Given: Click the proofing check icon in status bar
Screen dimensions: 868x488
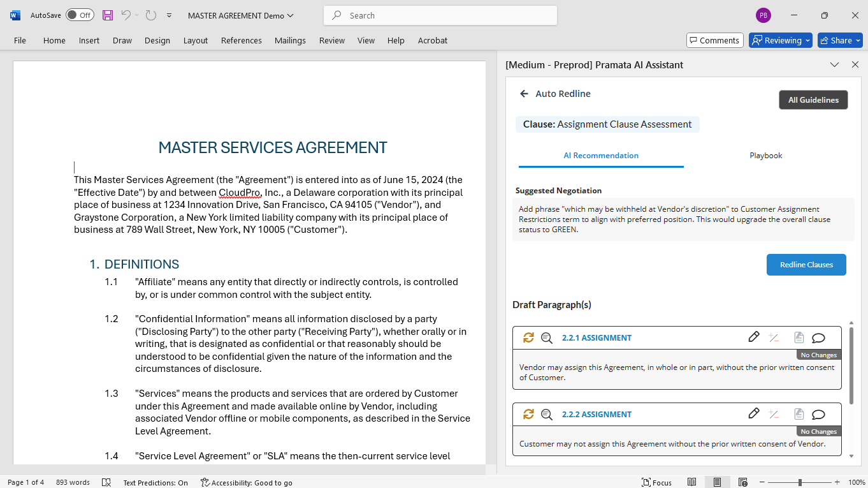Looking at the screenshot, I should click(x=106, y=482).
